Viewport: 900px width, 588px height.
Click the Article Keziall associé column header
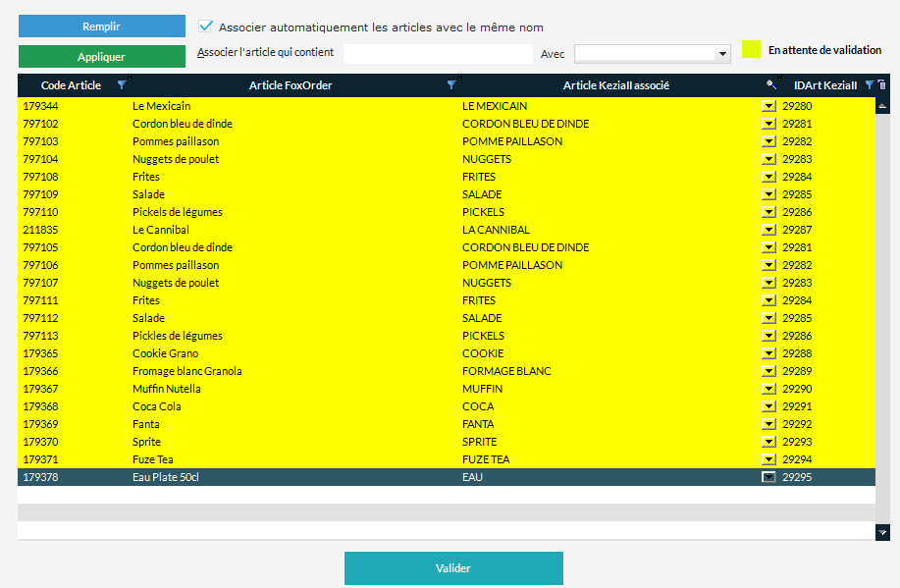point(615,85)
